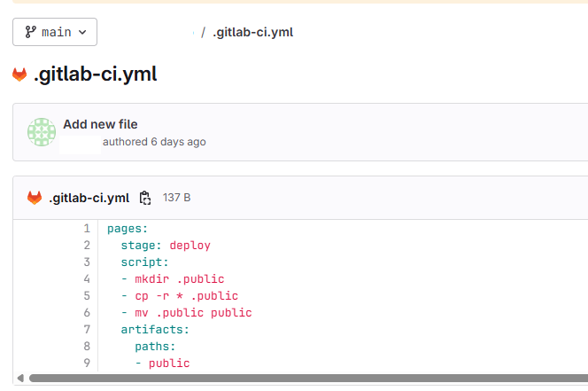Copy file path using the clipboard icon
This screenshot has width=588, height=391.
tap(145, 198)
